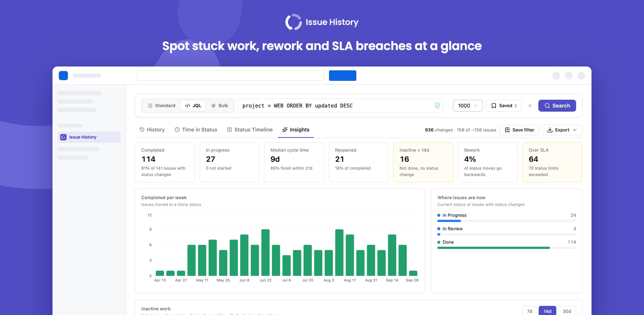Click the In Progress status bar
The image size is (644, 315).
coord(506,221)
